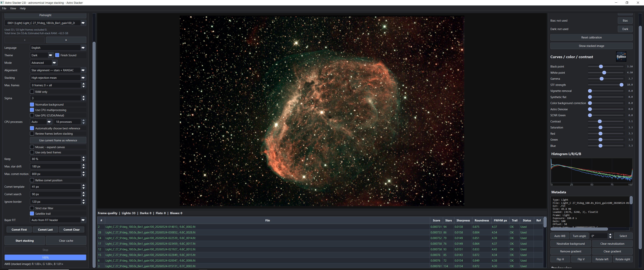Open the Mode dropdown set to Advanced
This screenshot has width=644, height=270.
(44, 63)
